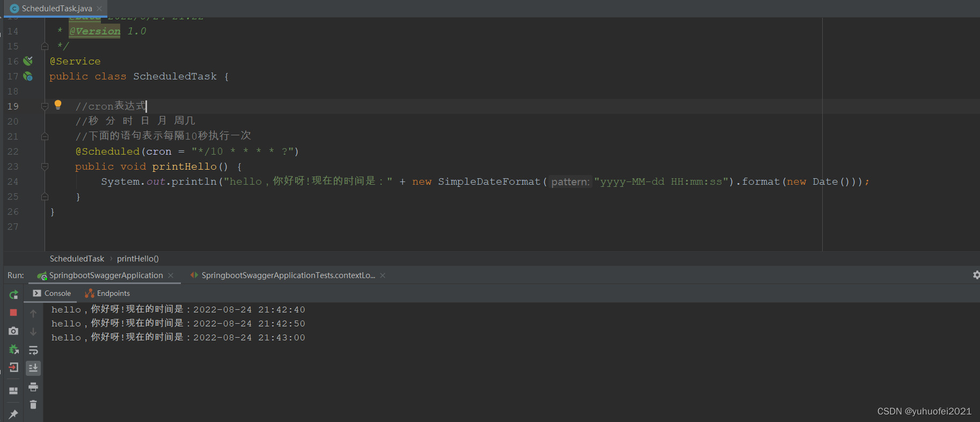Toggle scroll to end in the console
980x422 pixels.
pos(33,368)
